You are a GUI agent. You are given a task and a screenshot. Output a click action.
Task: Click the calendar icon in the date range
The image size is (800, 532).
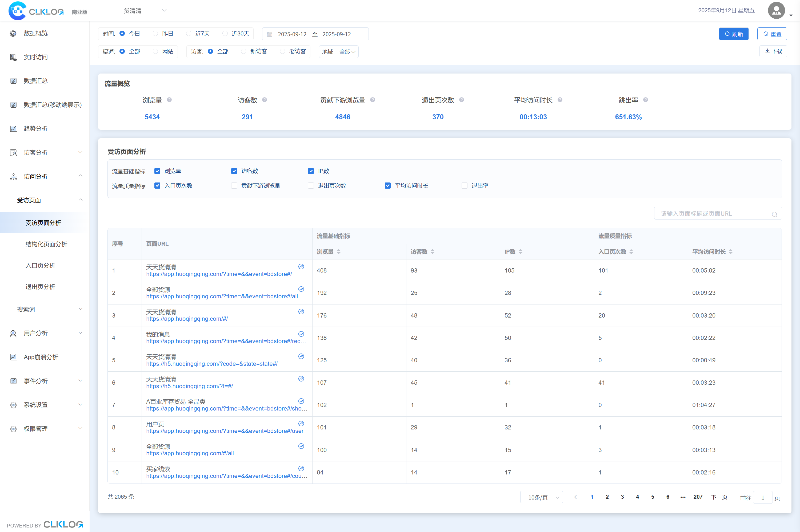click(270, 34)
